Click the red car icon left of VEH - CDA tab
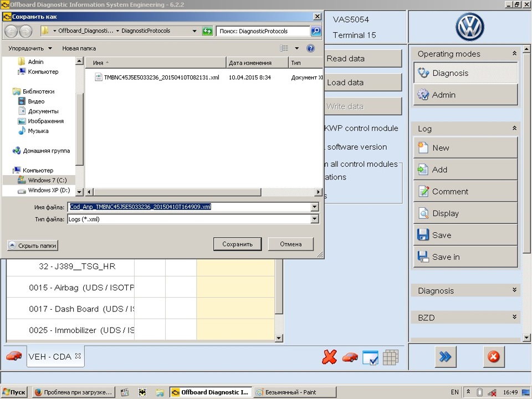 tap(14, 356)
